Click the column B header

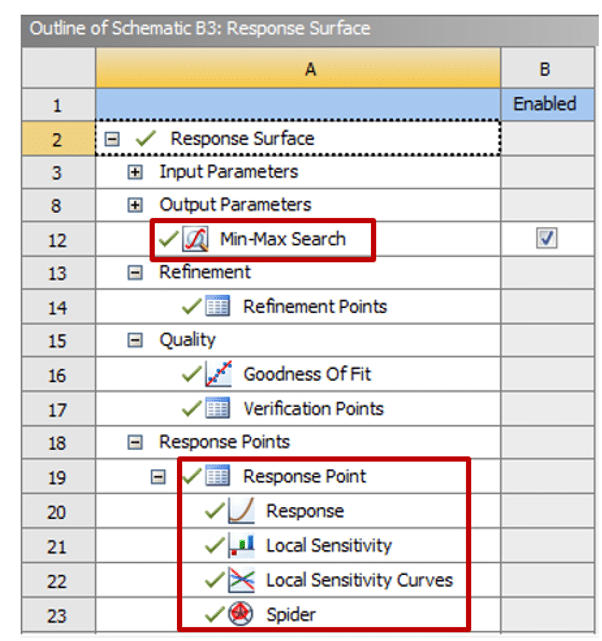545,68
